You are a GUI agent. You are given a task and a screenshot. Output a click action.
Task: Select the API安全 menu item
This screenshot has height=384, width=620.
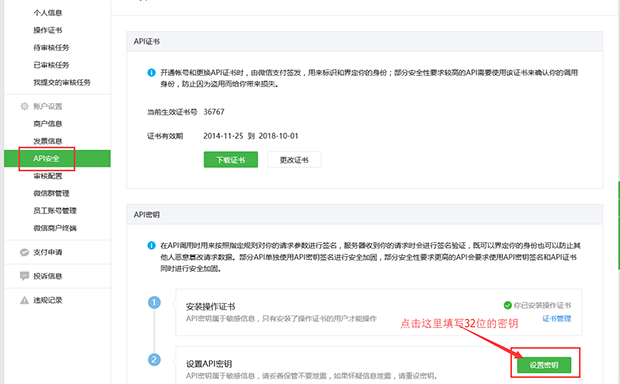[57, 159]
